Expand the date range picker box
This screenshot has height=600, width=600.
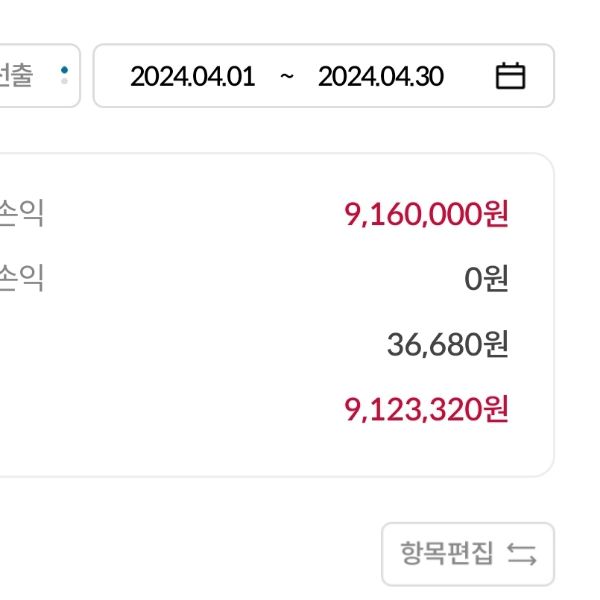pyautogui.click(x=323, y=76)
